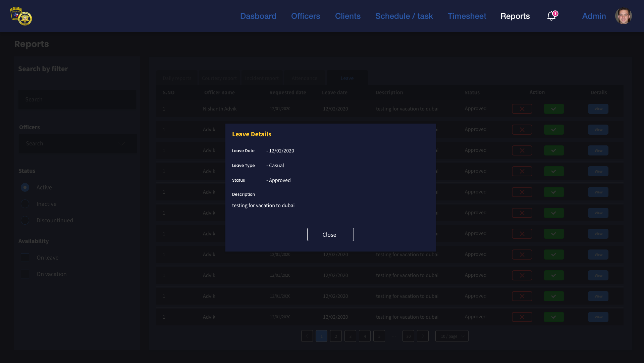
Task: Go to pagination page 30
Action: coord(408,336)
